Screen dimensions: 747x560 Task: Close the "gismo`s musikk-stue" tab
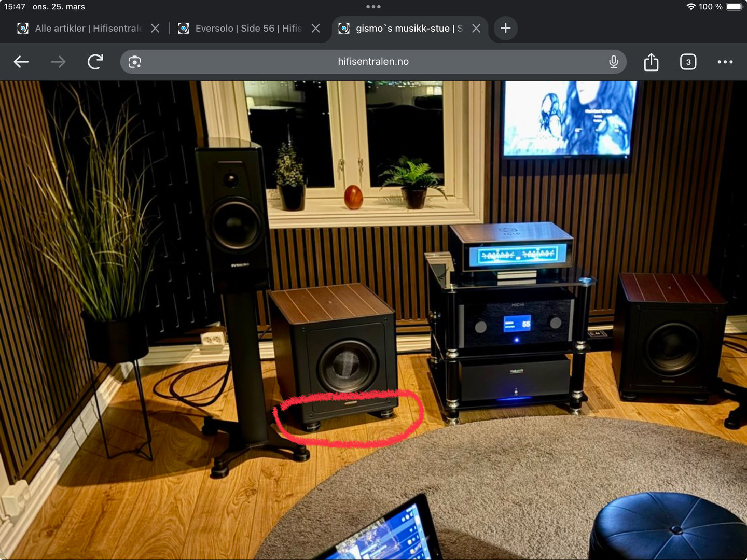click(x=476, y=28)
